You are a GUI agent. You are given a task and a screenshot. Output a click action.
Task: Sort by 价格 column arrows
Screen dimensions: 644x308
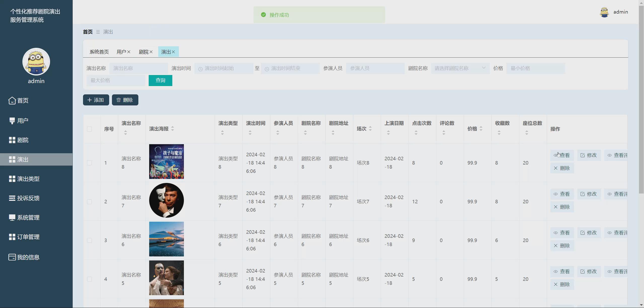tap(481, 129)
